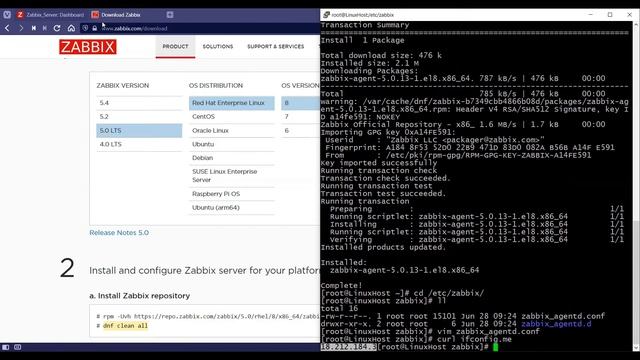Screen dimensions: 640x360
Task: Click the terminal prompt cursor
Action: 496,347
